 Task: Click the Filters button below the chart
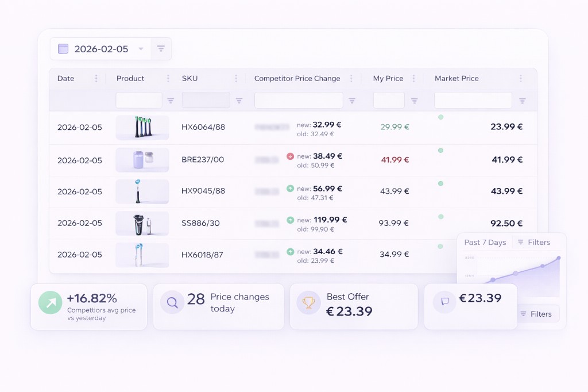pyautogui.click(x=535, y=314)
